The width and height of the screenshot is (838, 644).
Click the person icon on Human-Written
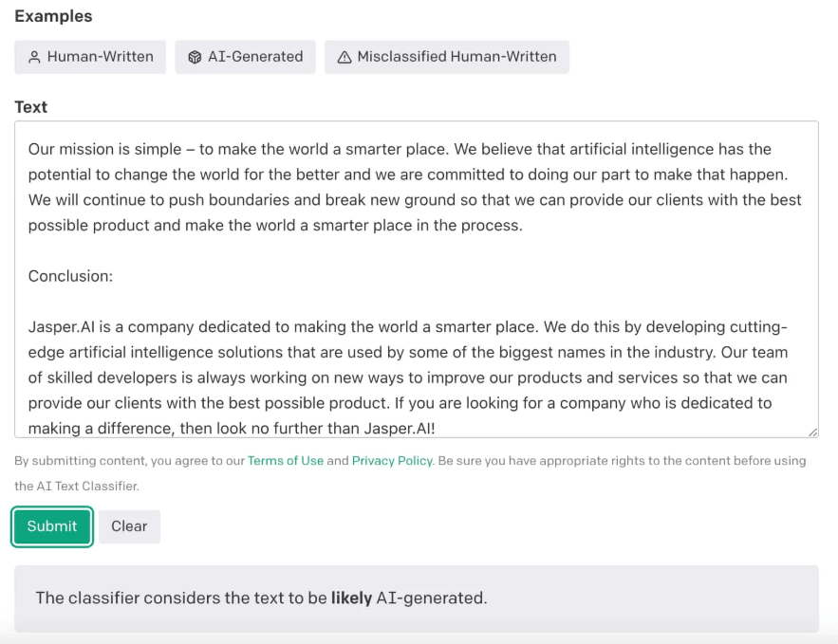pos(34,57)
